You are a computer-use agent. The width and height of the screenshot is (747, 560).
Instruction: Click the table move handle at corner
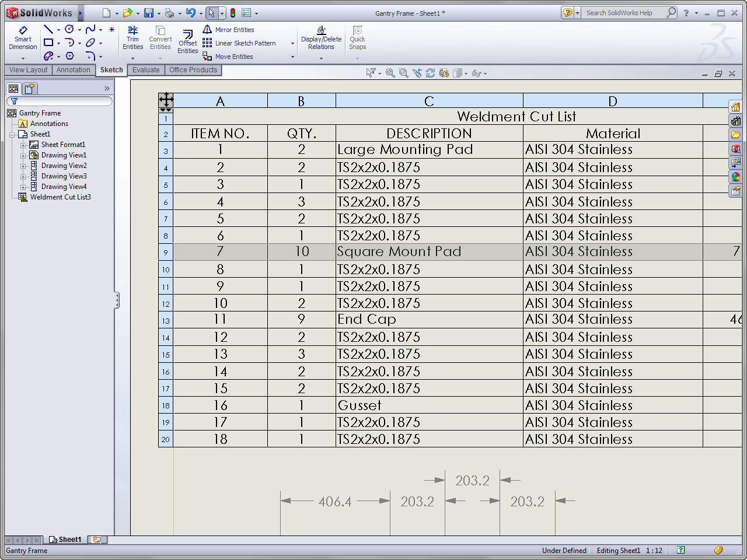(166, 100)
